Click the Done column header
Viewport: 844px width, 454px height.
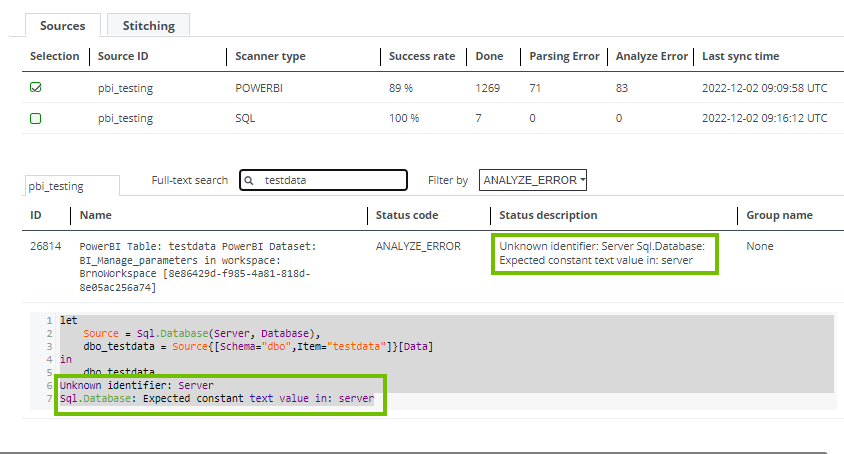point(489,56)
